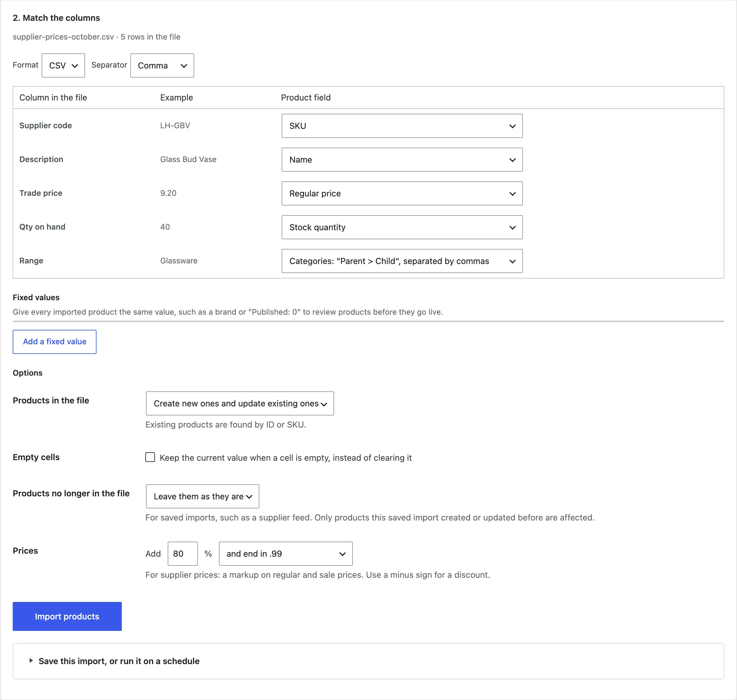737x700 pixels.
Task: Click 'Existing products are found by ID or SKU' note
Action: [x=226, y=425]
